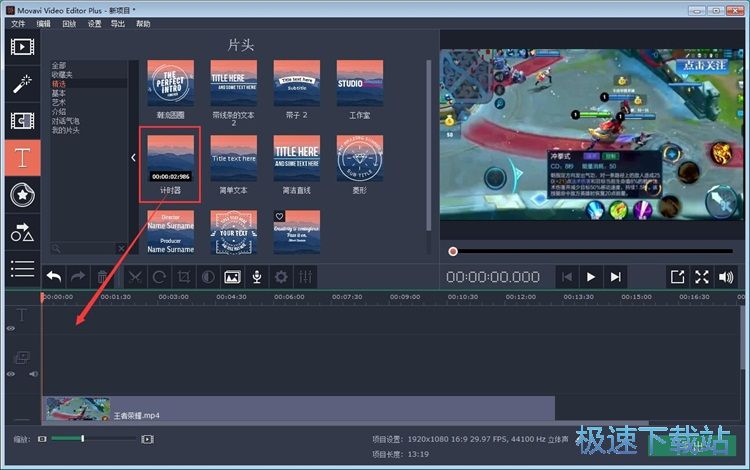750x470 pixels.
Task: Skip to previous frame button
Action: coord(567,277)
